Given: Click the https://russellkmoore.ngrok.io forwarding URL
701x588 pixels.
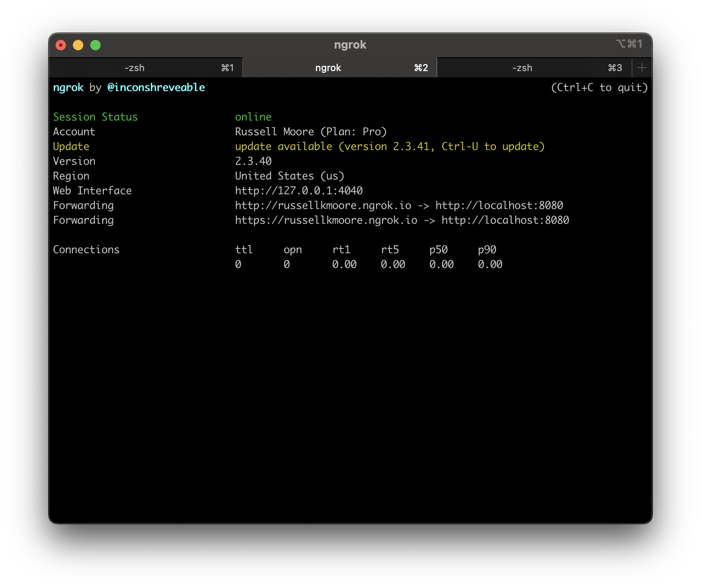Looking at the screenshot, I should [326, 220].
